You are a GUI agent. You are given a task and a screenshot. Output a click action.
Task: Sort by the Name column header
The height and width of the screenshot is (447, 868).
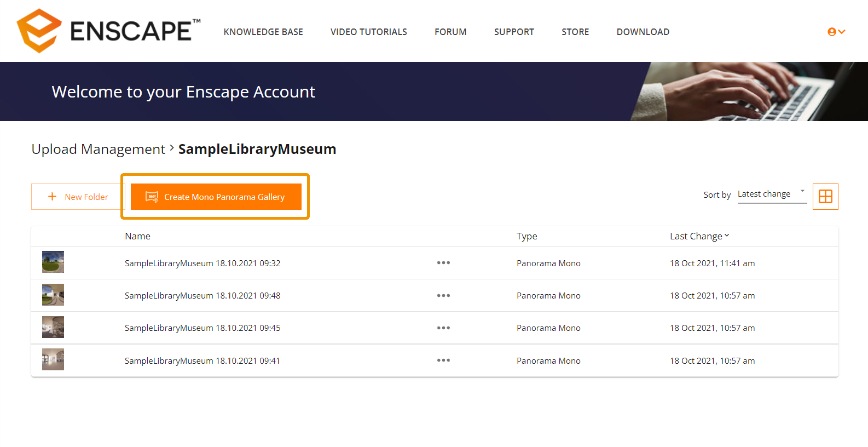point(137,236)
